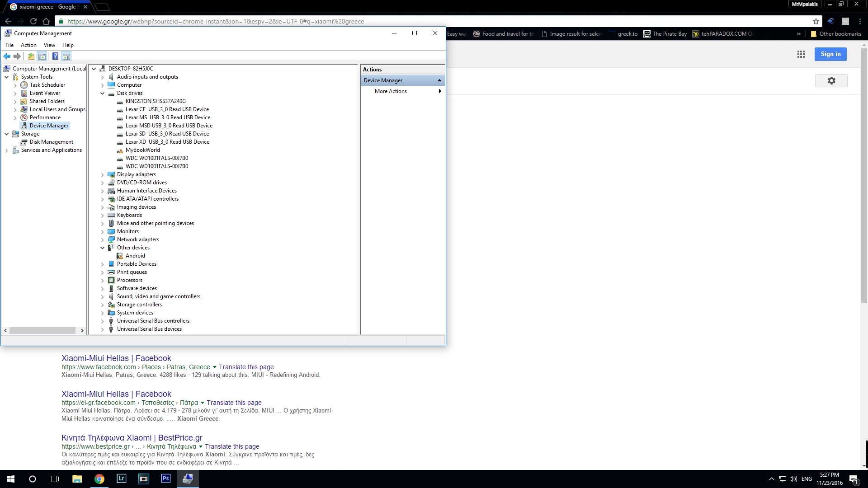
Task: Toggle the Show/Hide Console Tree button
Action: point(42,56)
